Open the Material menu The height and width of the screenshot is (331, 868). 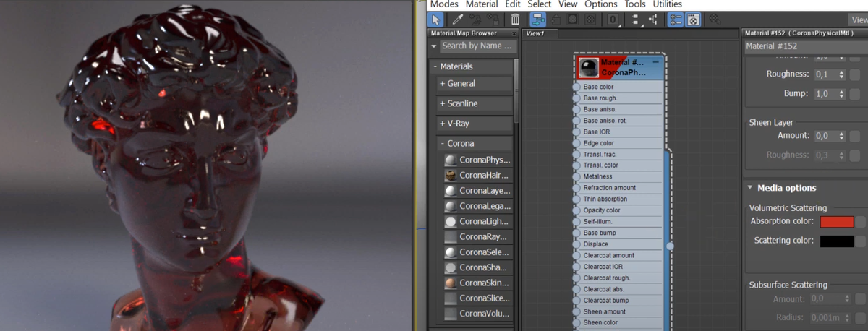tap(482, 4)
